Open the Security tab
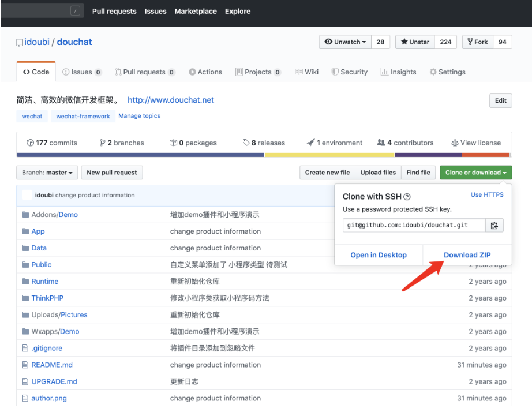This screenshot has width=532, height=412. (350, 72)
